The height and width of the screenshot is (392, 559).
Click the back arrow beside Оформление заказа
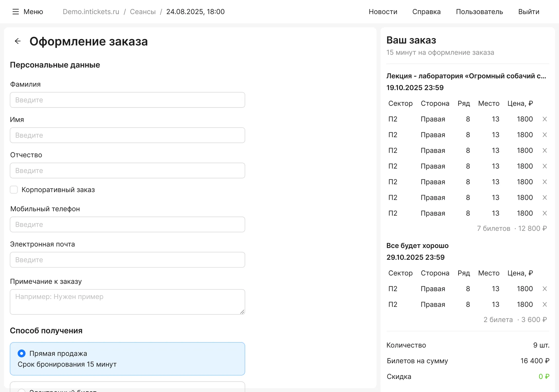coord(18,41)
